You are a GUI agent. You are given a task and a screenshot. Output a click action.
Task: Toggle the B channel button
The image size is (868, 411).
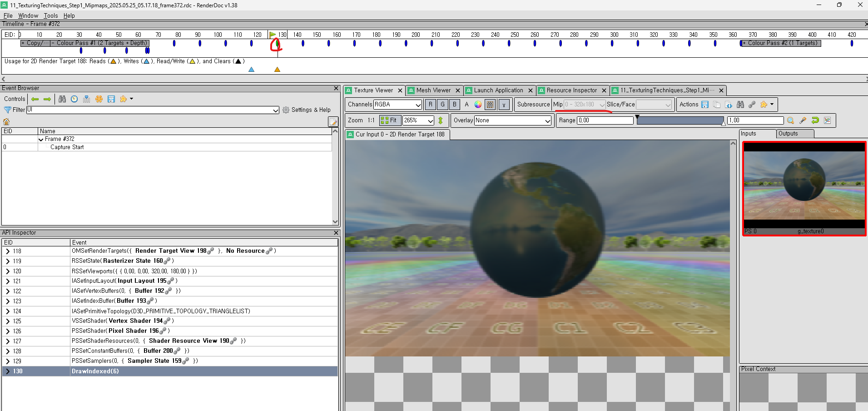(455, 105)
